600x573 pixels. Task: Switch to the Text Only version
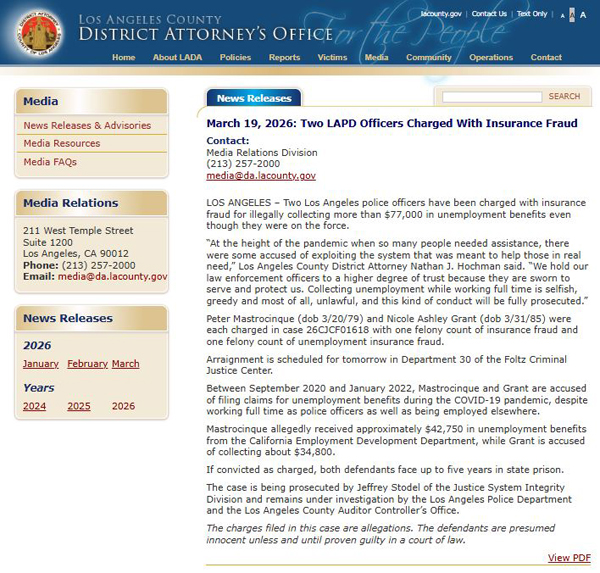[x=532, y=14]
